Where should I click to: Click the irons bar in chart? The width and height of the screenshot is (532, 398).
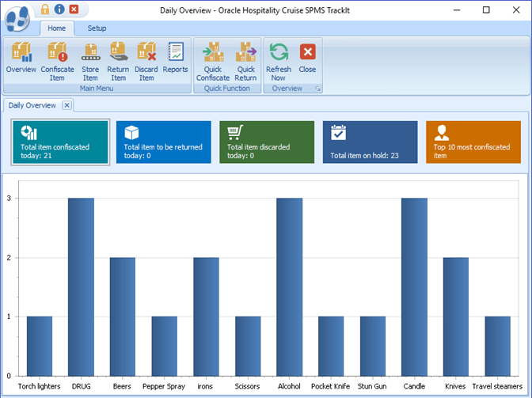coord(206,317)
